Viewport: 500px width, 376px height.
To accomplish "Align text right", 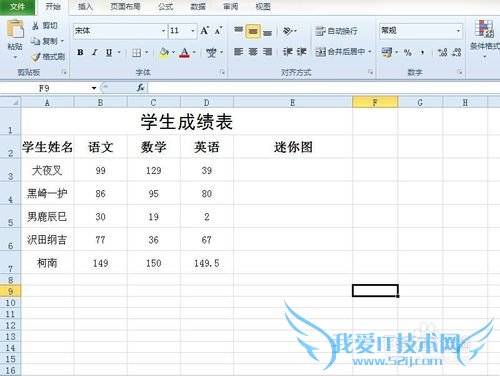I will point(267,52).
